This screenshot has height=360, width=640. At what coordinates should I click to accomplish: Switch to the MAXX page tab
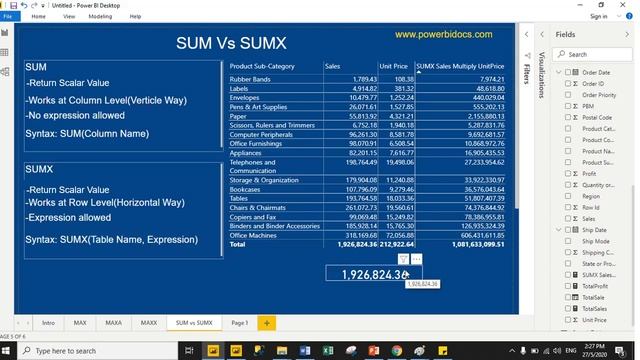click(149, 323)
